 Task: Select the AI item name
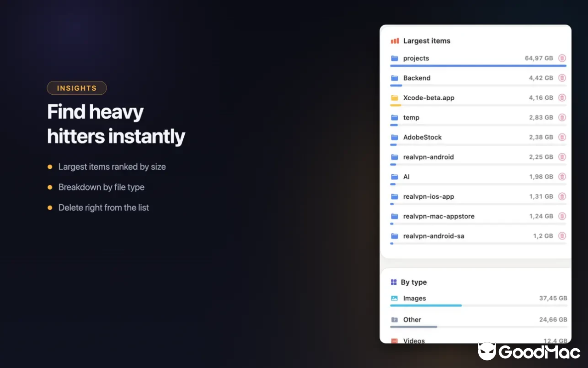click(407, 177)
